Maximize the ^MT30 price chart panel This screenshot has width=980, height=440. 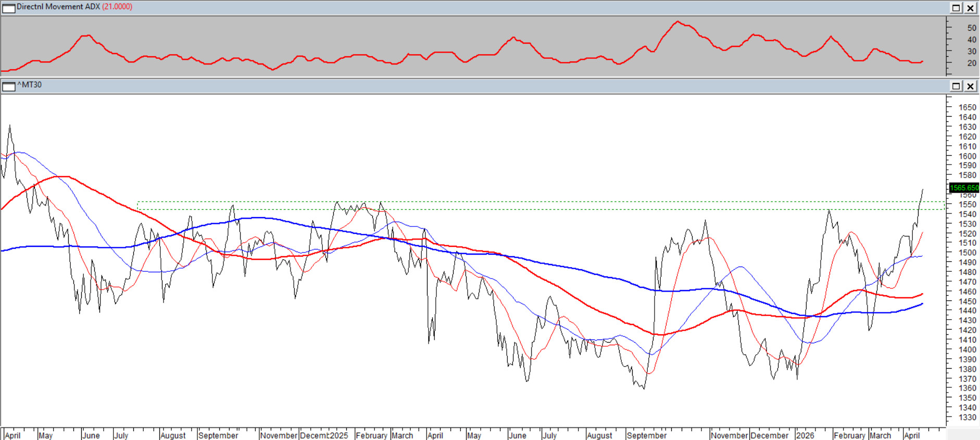[x=956, y=86]
